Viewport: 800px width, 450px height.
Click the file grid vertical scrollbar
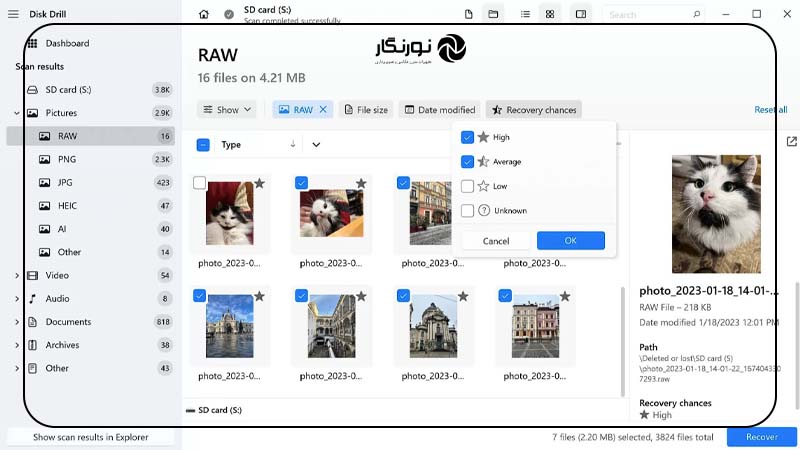[x=622, y=341]
